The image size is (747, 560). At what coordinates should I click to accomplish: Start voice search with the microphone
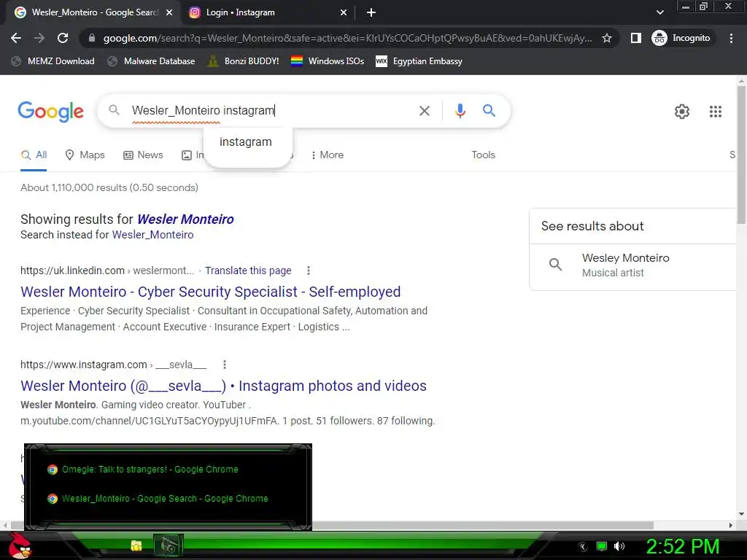click(460, 111)
